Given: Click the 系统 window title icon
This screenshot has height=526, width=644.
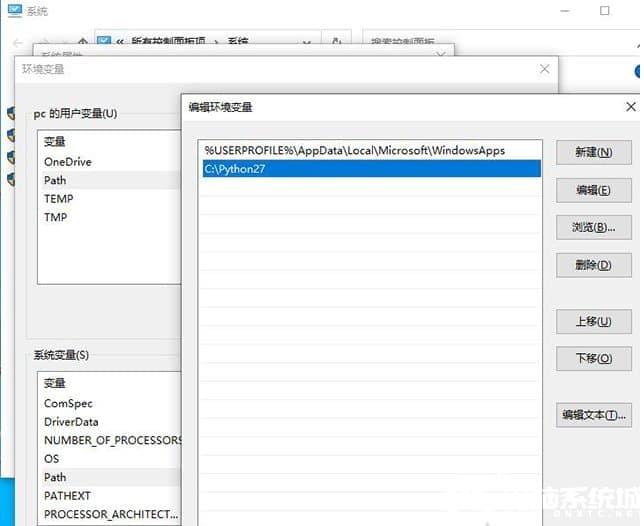Looking at the screenshot, I should coord(15,11).
